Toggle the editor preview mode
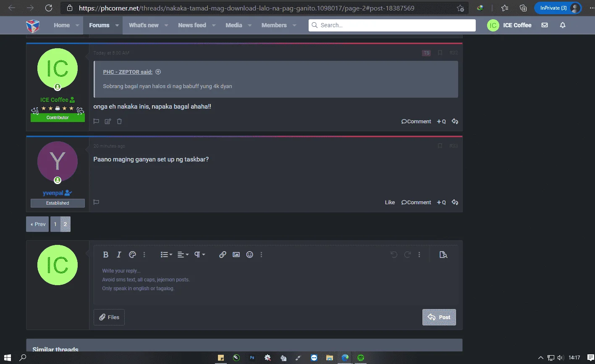Viewport: 595px width, 364px height. pos(443,255)
